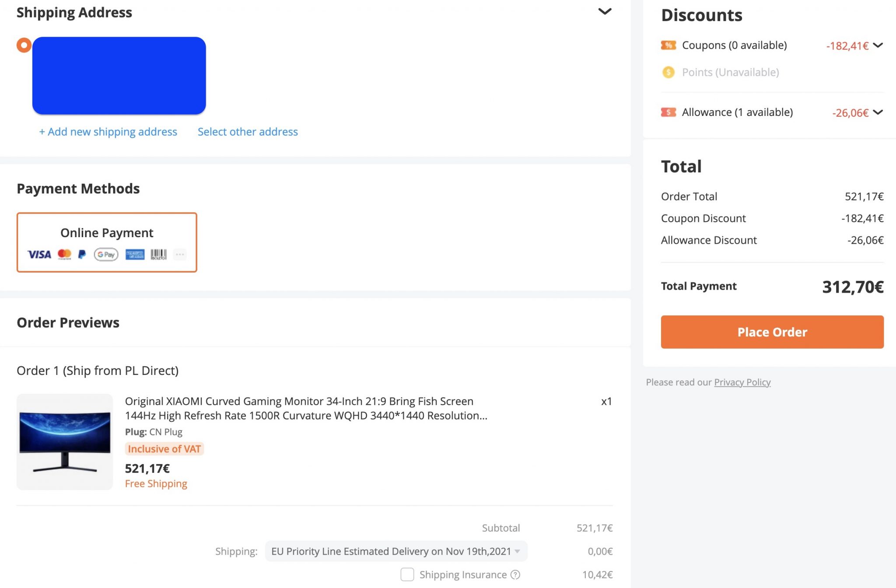The width and height of the screenshot is (896, 588).
Task: Click the Order 1 (Ship from PL Direct) heading
Action: coord(98,371)
